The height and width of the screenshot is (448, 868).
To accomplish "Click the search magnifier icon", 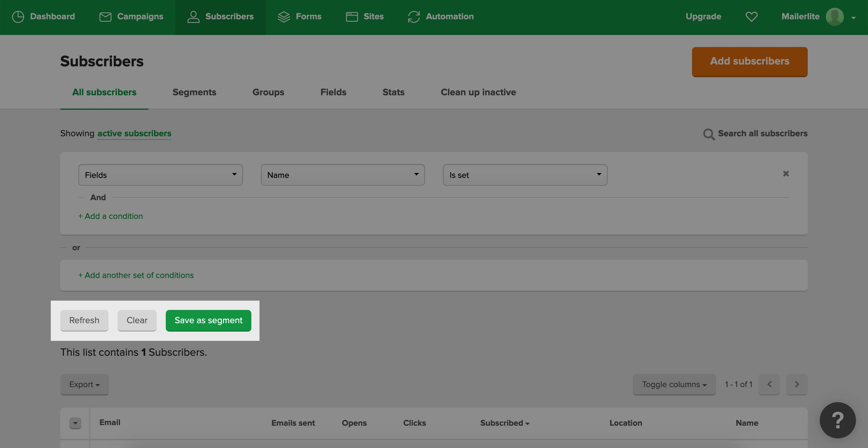I will click(x=709, y=134).
